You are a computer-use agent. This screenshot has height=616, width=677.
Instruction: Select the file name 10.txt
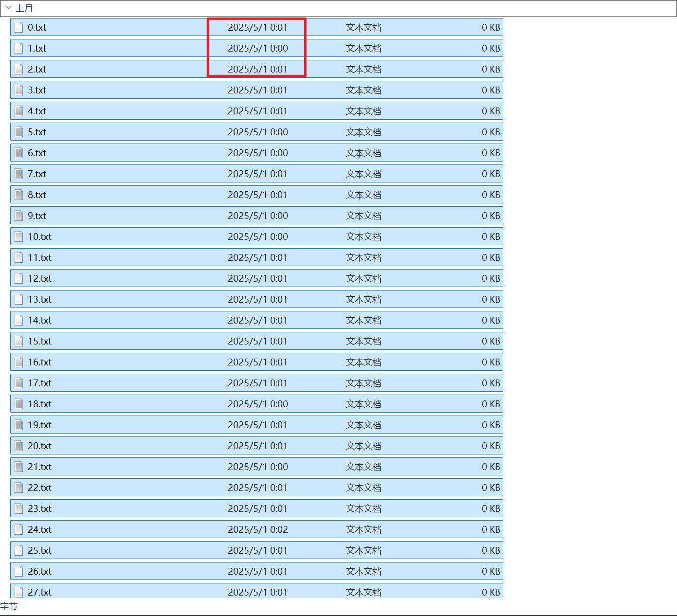tap(39, 236)
